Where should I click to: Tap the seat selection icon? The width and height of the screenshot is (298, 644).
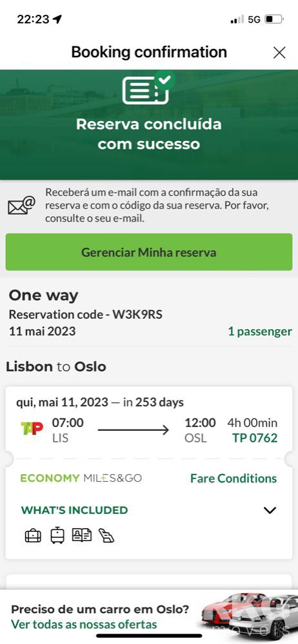pyautogui.click(x=106, y=536)
